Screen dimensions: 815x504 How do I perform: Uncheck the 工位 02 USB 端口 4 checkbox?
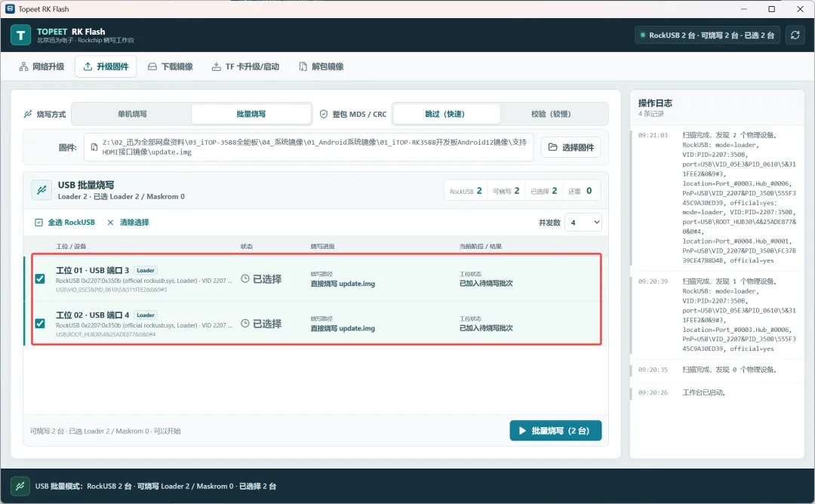point(40,324)
